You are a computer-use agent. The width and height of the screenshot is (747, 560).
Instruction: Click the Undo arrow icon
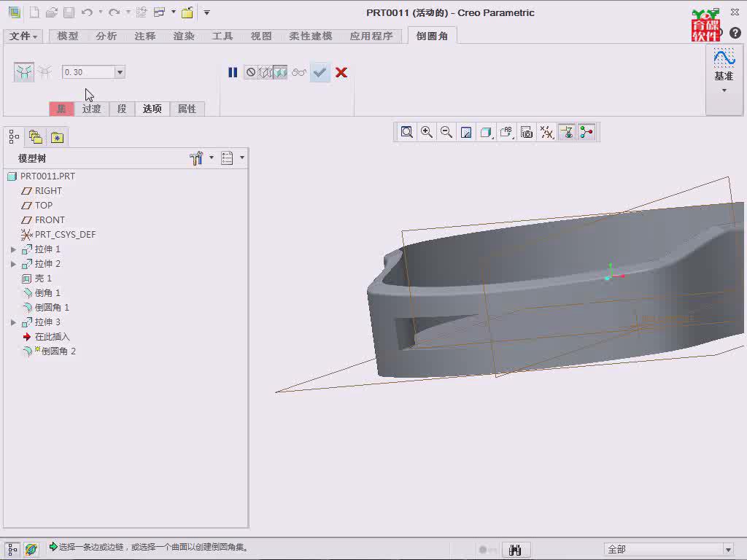(87, 12)
